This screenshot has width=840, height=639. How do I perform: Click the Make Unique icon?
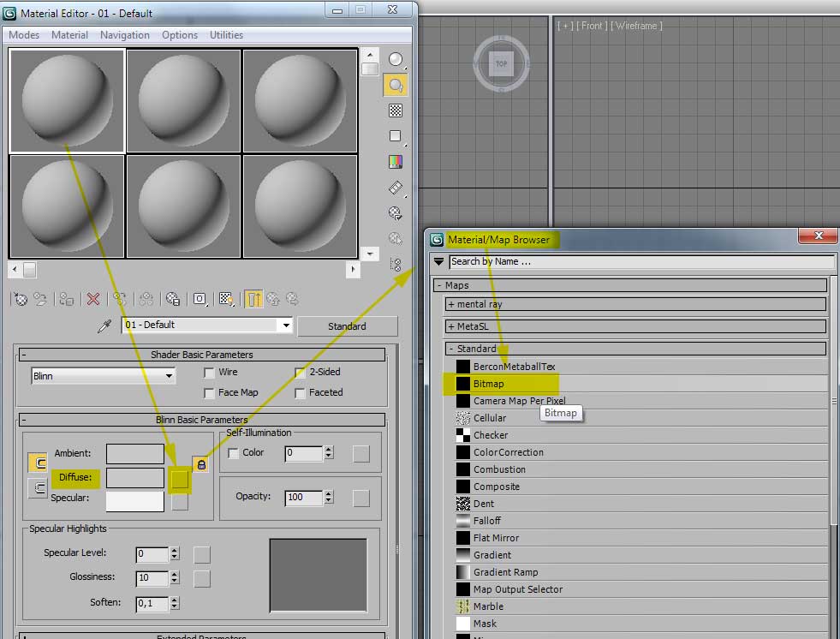coord(146,299)
